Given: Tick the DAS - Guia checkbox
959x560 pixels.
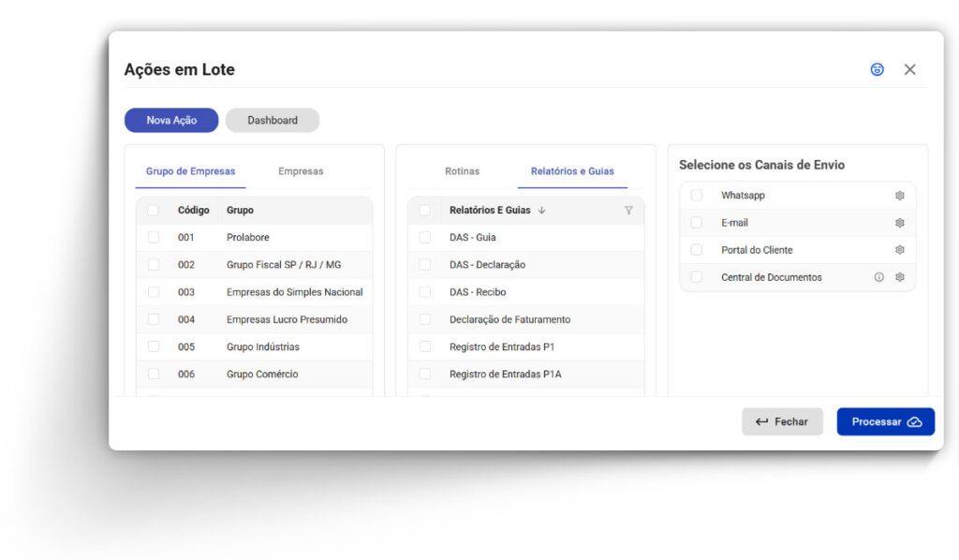Looking at the screenshot, I should point(425,238).
